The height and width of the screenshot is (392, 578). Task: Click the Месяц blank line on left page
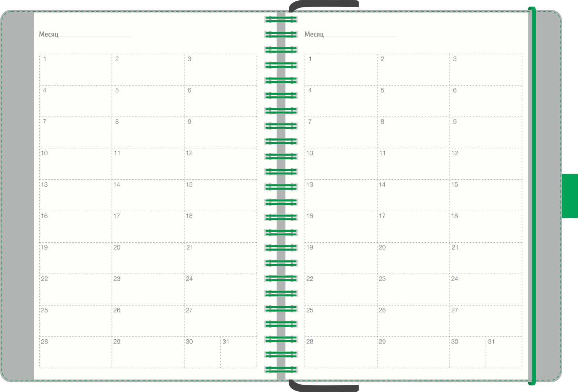click(95, 36)
